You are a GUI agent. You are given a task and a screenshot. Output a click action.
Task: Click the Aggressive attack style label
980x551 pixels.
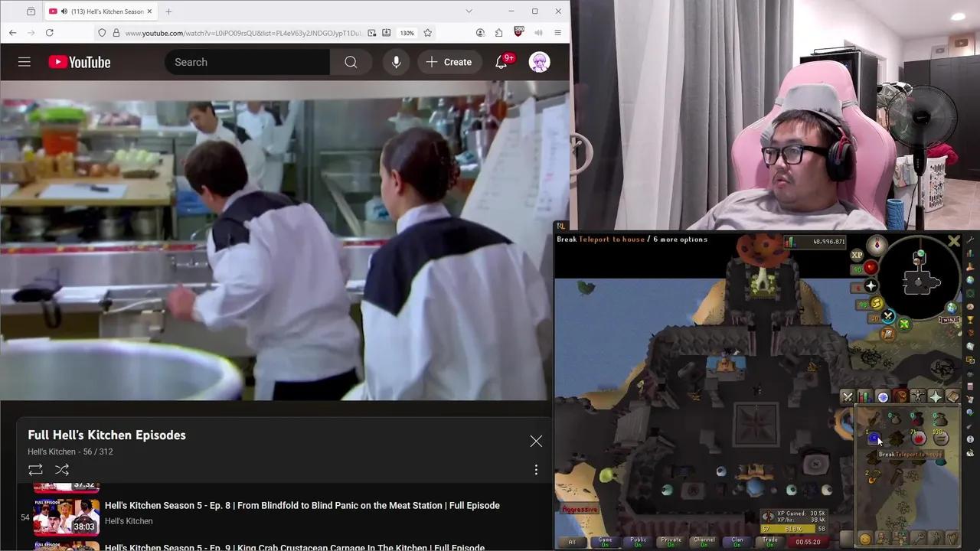[x=580, y=510]
